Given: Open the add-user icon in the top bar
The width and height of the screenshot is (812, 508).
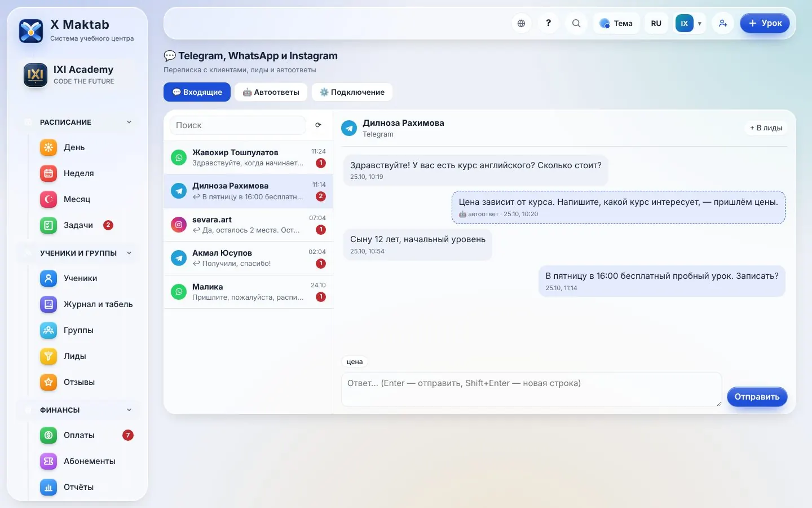Looking at the screenshot, I should 722,23.
